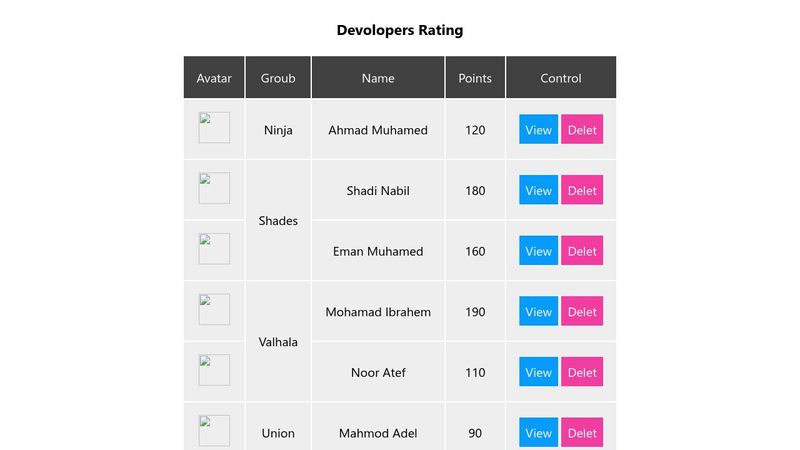Screen dimensions: 800x450
Task: Delete the Noor Atef row
Action: click(582, 372)
